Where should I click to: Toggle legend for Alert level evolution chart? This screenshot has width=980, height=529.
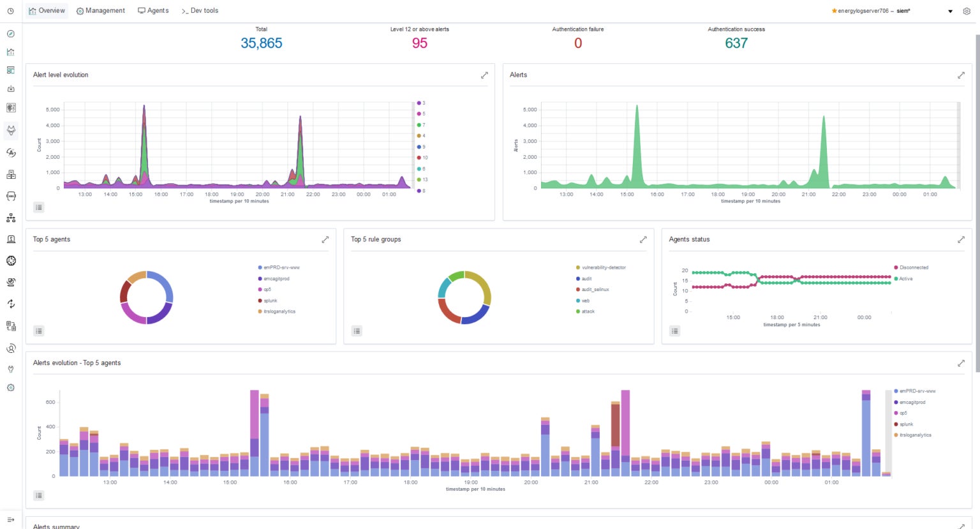tap(39, 207)
